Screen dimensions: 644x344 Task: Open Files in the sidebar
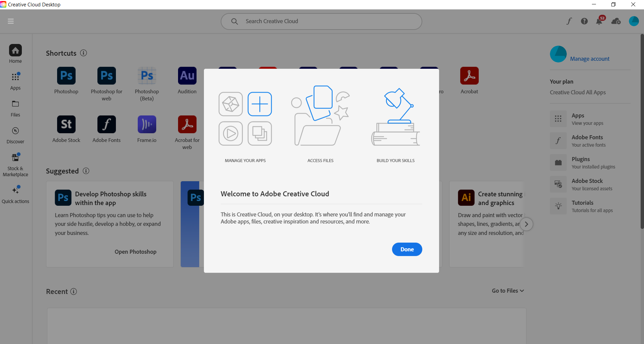[15, 108]
